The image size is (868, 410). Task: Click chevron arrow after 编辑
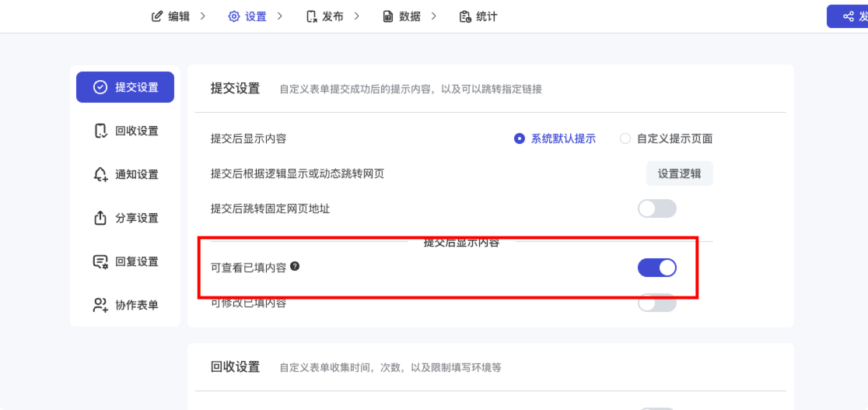[x=202, y=16]
